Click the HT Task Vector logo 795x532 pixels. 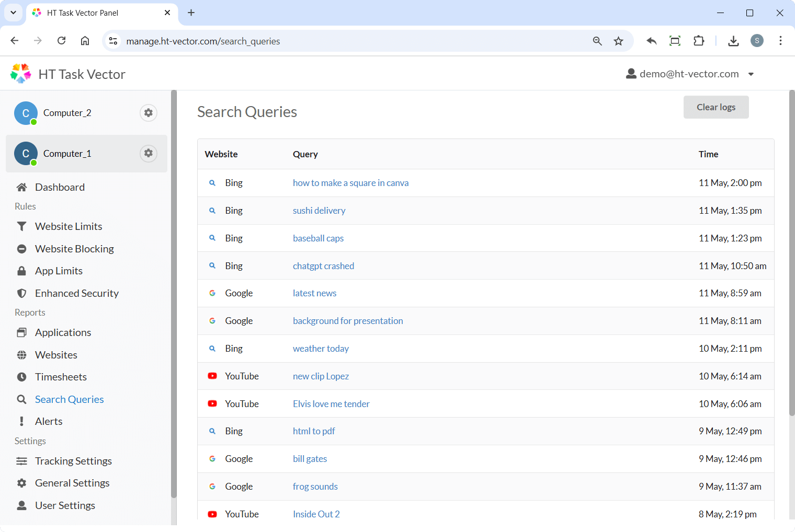21,74
